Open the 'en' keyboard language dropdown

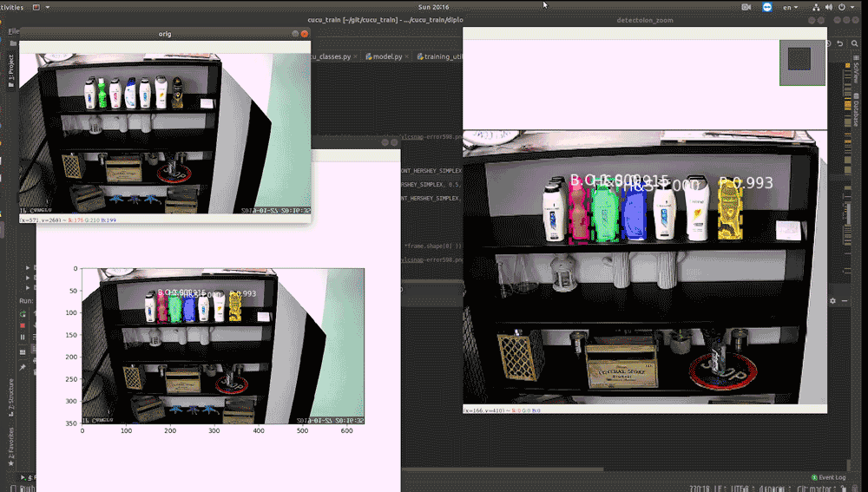[x=791, y=7]
